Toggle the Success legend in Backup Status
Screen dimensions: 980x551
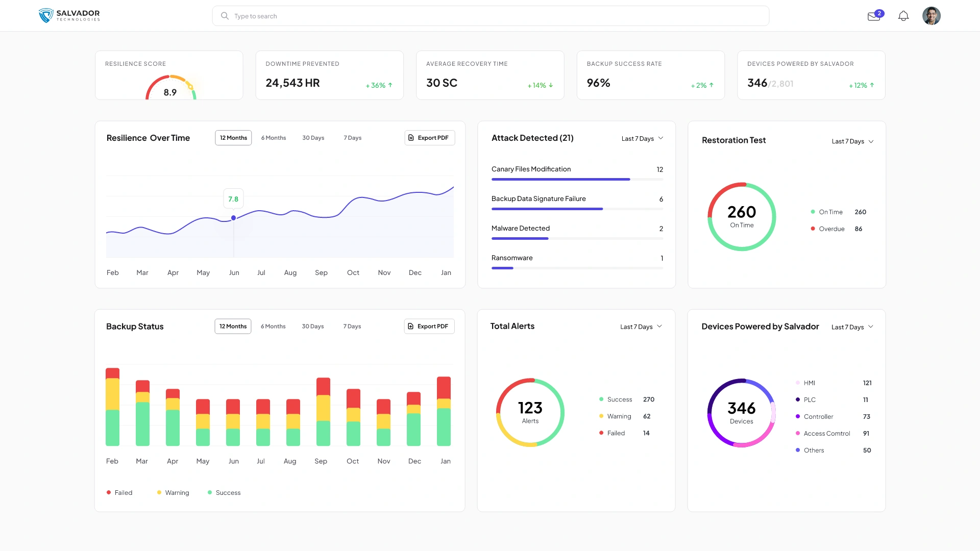(x=224, y=492)
